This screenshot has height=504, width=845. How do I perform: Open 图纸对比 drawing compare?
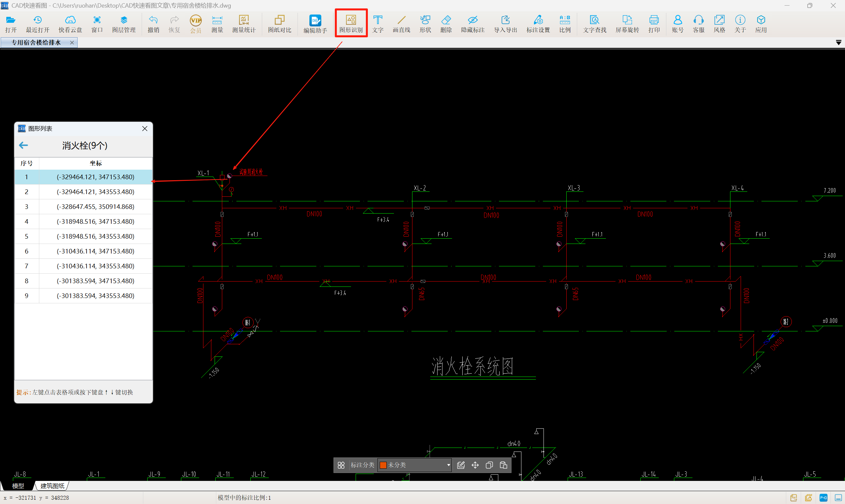coord(279,23)
